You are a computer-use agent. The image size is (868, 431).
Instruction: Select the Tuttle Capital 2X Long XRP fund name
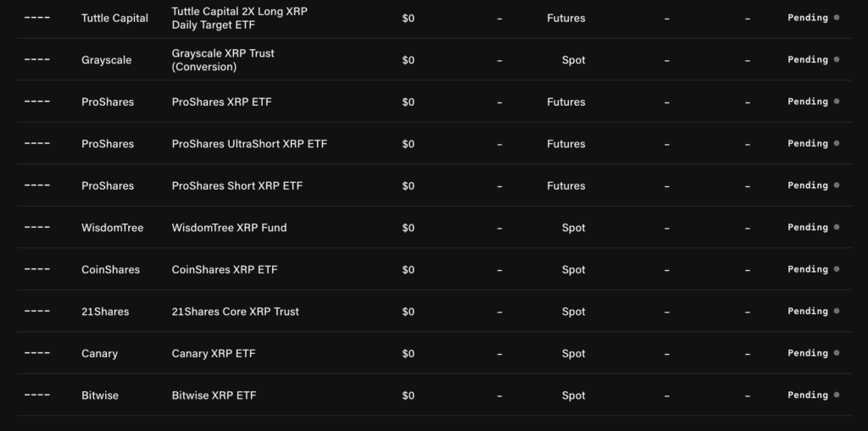239,18
